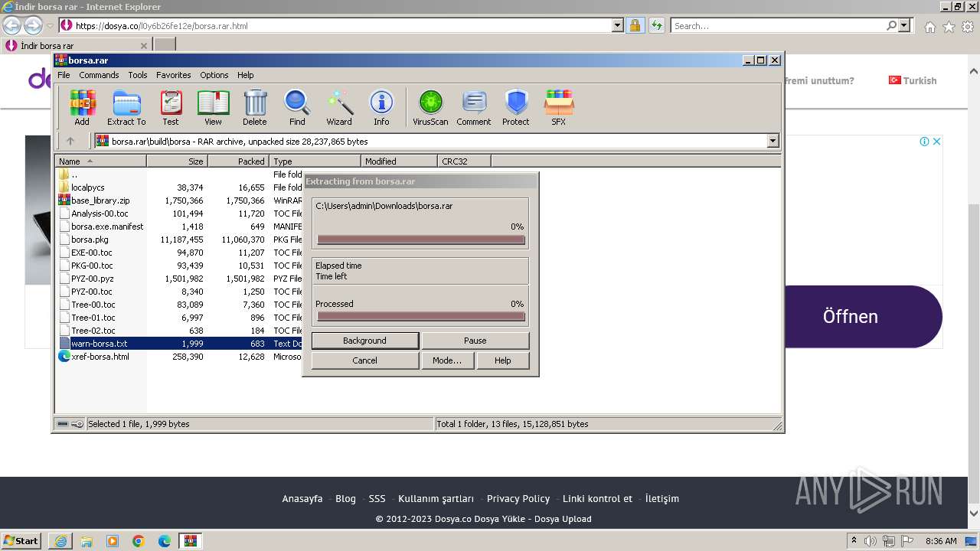Sort by CRC32 column header
The height and width of the screenshot is (551, 980).
click(464, 161)
